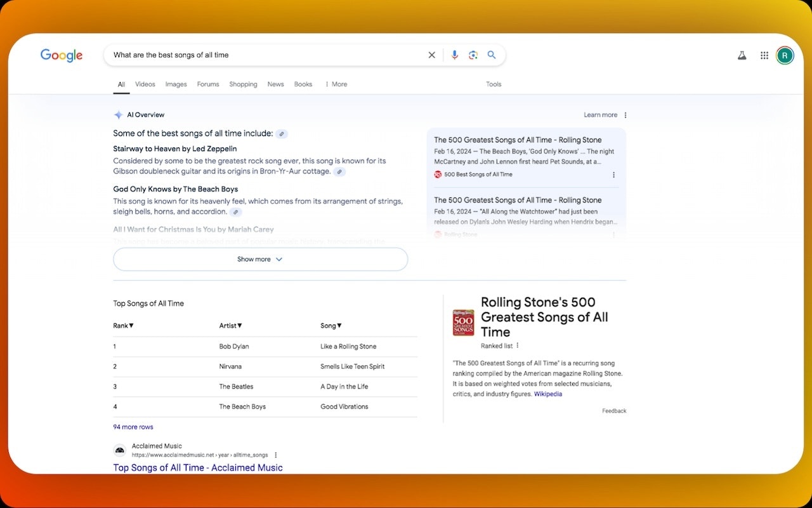812x508 pixels.
Task: Click 'Good Vibrations' song cell
Action: click(x=344, y=407)
